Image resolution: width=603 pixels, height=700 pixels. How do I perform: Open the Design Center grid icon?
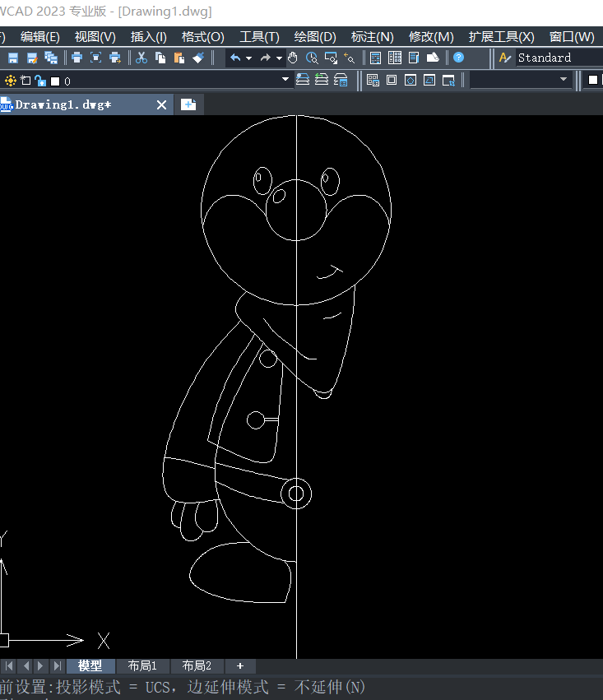[395, 58]
